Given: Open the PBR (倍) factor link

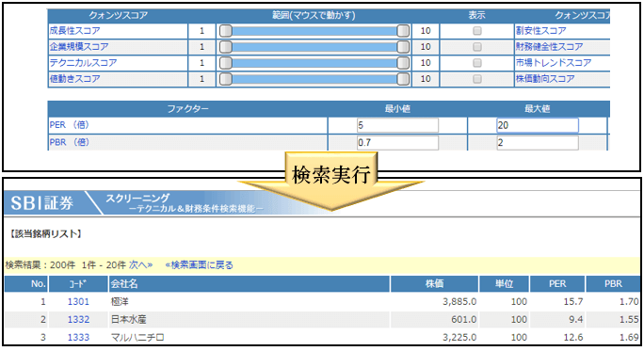Looking at the screenshot, I should click(69, 142).
